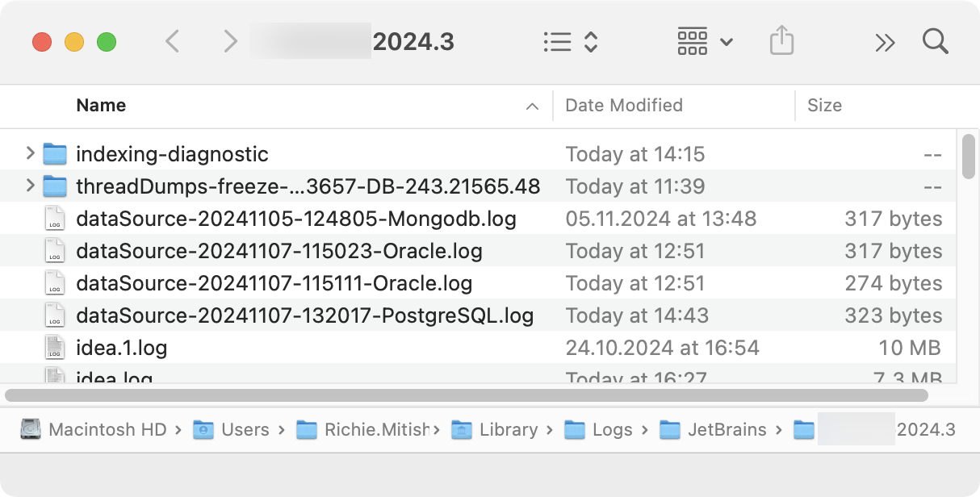Open the Share menu icon
Image resolution: width=980 pixels, height=497 pixels.
pos(781,41)
